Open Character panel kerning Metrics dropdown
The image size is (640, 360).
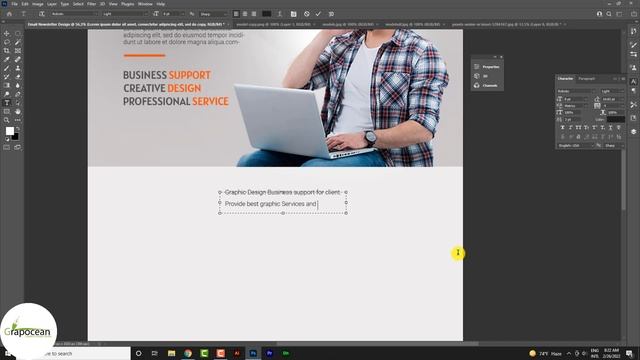[x=576, y=106]
